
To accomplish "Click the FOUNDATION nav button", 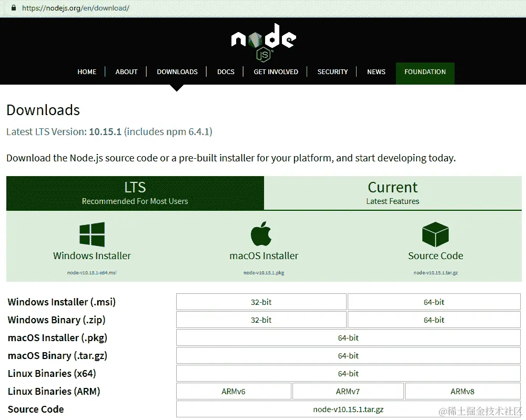I will coord(425,73).
